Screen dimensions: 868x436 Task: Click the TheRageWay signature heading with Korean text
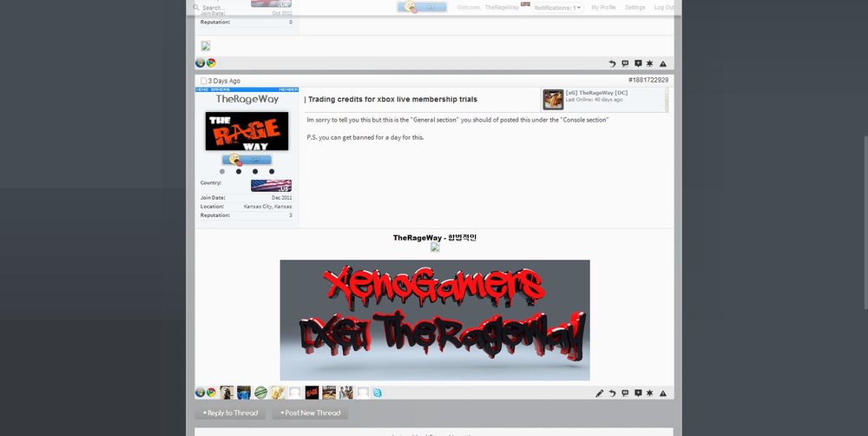tap(435, 238)
